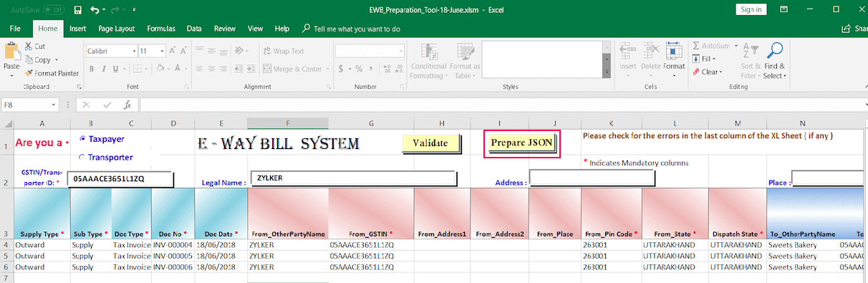Activate the Format Painter brush
868x283 pixels.
(52, 73)
